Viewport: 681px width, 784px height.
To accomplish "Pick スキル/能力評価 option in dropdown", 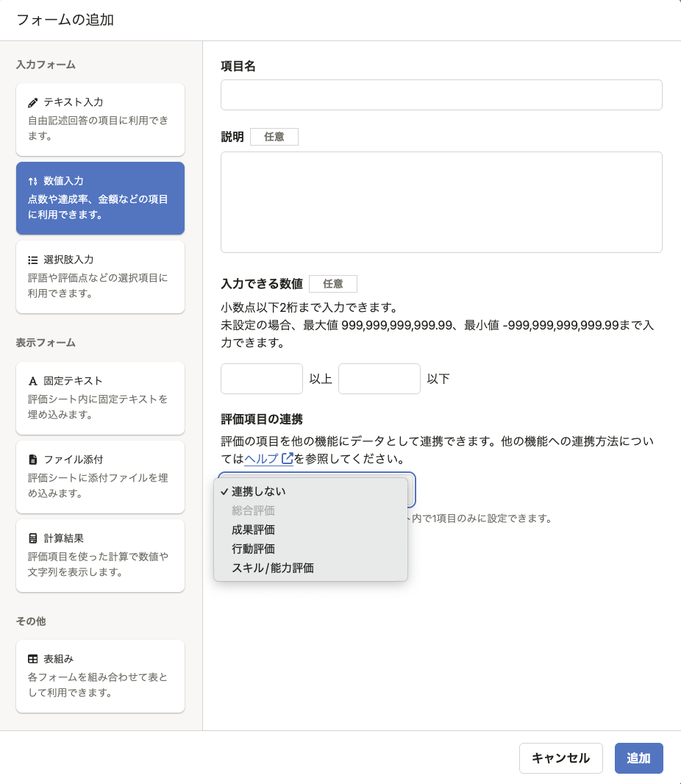I will (x=272, y=568).
